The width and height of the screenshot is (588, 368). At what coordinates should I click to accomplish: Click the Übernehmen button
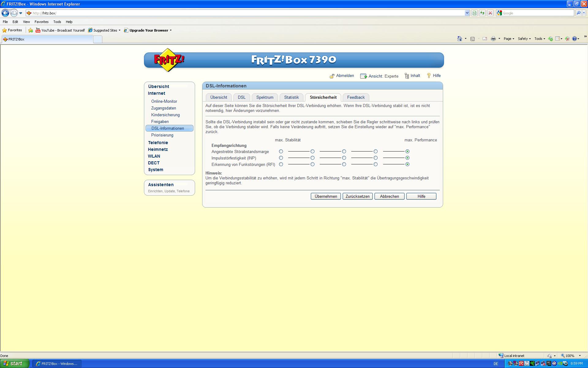(326, 196)
